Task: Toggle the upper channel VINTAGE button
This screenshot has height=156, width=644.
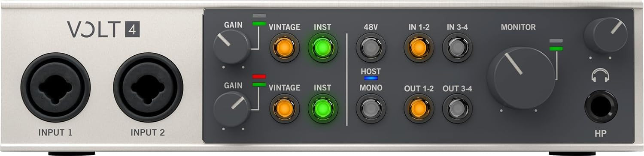Action: pyautogui.click(x=285, y=48)
